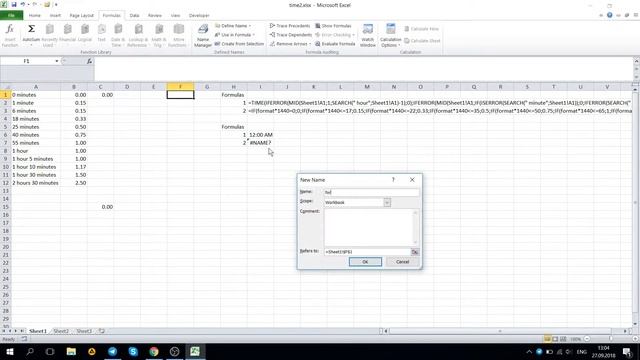Select cell '1 hour 10 minutes'
This screenshot has width=640, height=360.
tap(36, 167)
